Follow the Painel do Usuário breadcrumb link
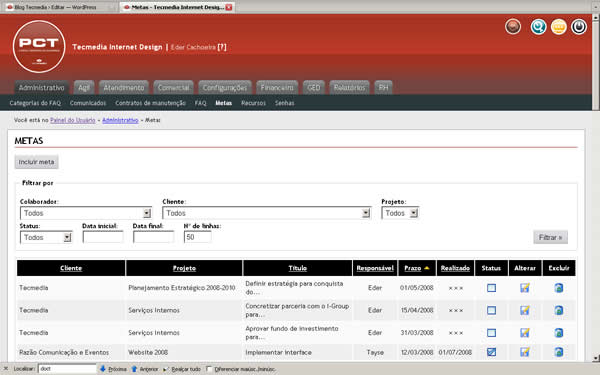This screenshot has height=375, width=600. click(x=73, y=120)
